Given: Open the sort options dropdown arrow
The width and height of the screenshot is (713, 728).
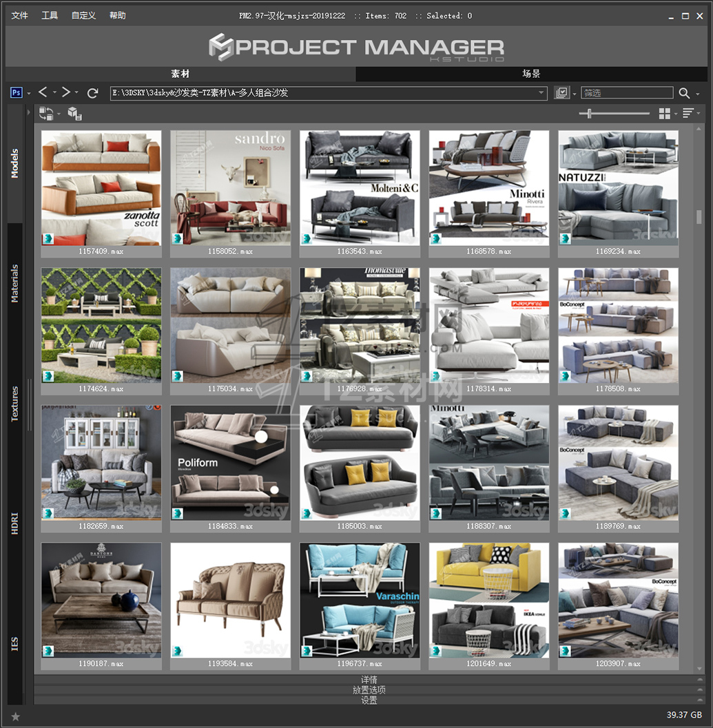Looking at the screenshot, I should coord(698,113).
